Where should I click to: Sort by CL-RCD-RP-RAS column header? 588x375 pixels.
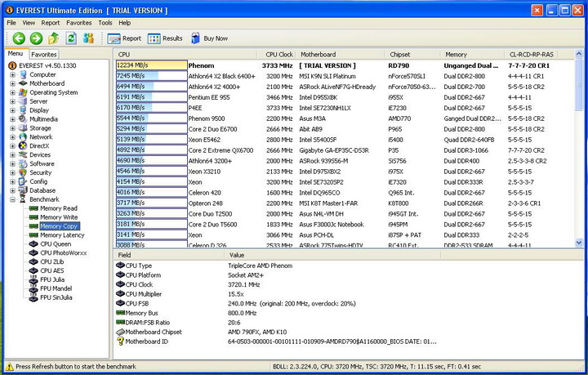(531, 55)
